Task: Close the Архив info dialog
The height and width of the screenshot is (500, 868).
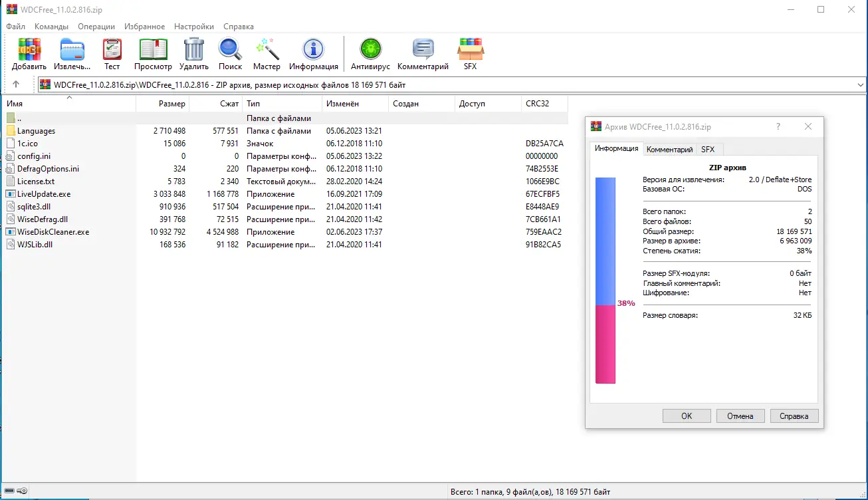Action: point(808,127)
